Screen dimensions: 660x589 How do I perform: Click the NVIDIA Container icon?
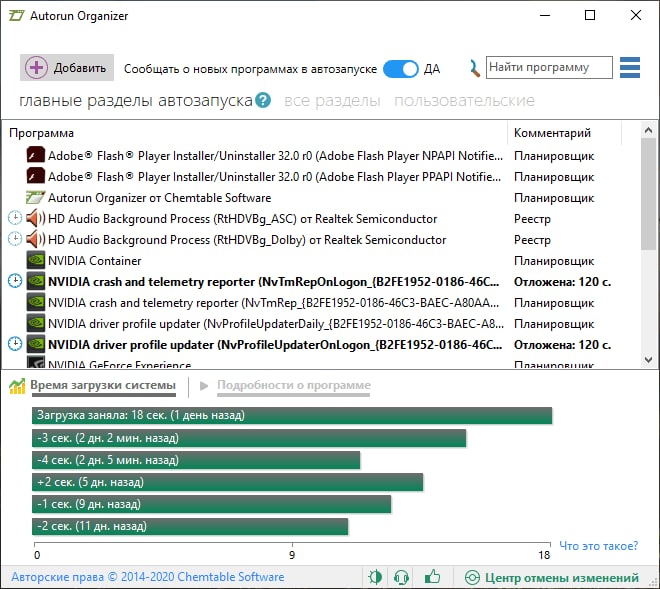tap(36, 260)
